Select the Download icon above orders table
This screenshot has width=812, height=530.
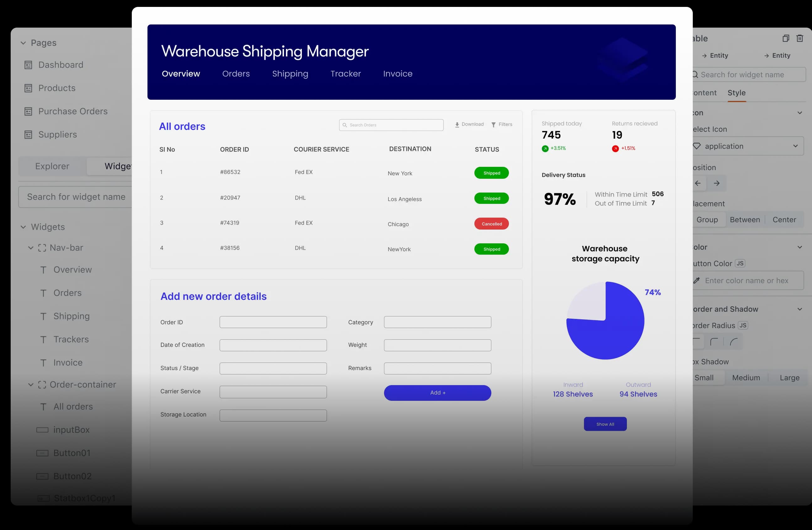click(457, 124)
